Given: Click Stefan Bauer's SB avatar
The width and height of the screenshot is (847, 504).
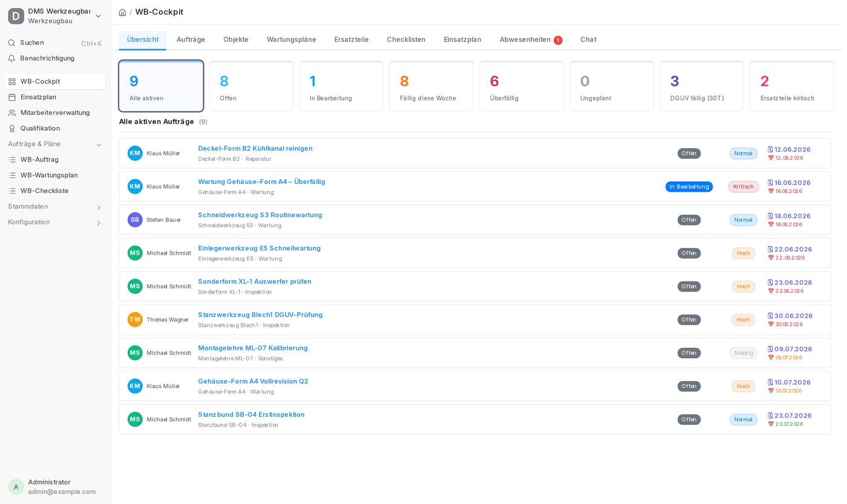Looking at the screenshot, I should [x=135, y=220].
